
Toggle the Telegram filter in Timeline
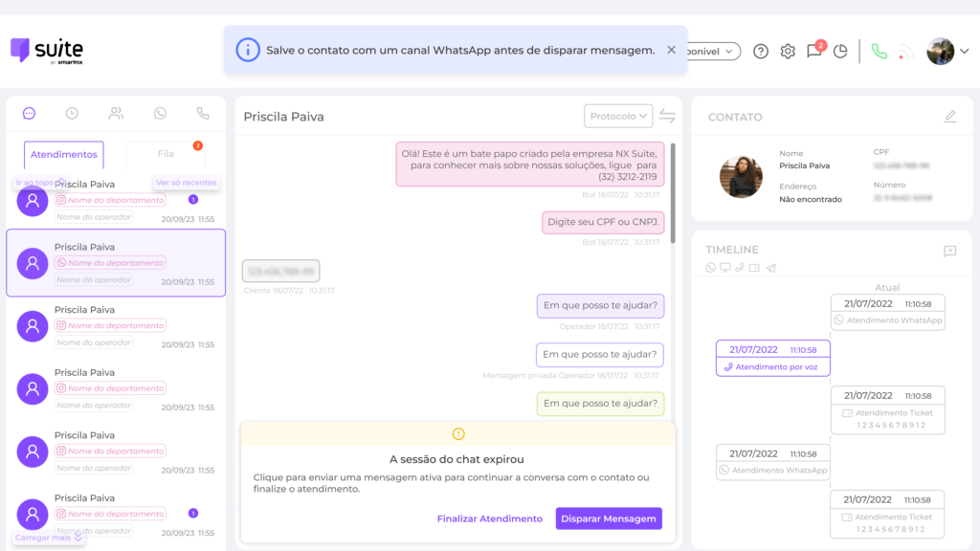coord(770,268)
